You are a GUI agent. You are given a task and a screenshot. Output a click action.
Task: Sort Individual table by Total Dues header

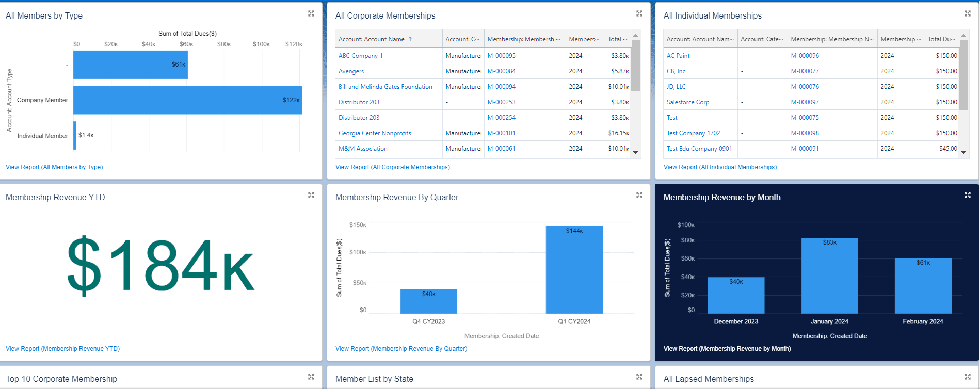(941, 39)
